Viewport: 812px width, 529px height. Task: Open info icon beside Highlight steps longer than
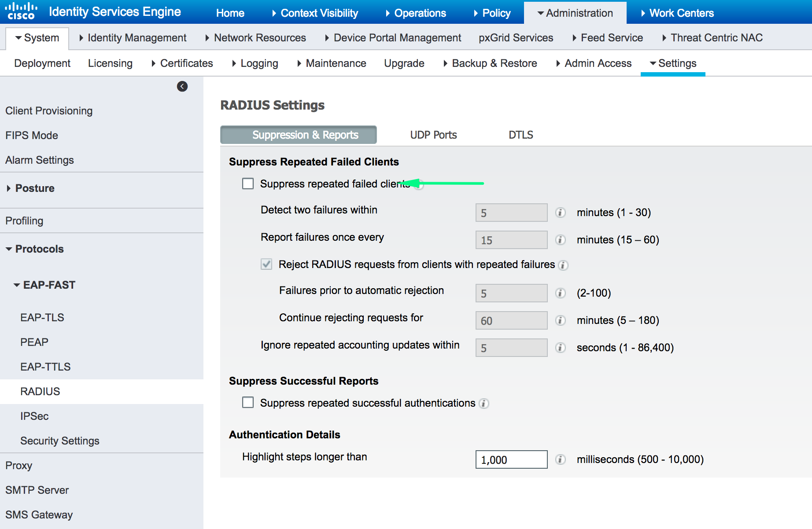[560, 459]
